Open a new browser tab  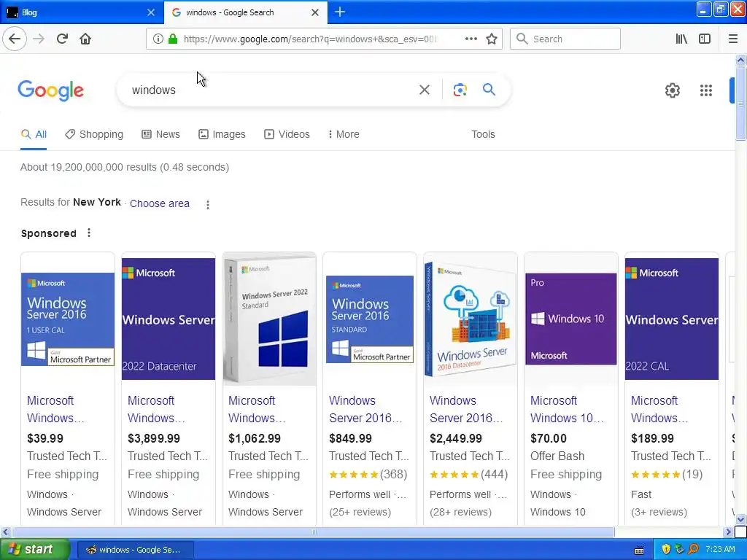click(340, 12)
